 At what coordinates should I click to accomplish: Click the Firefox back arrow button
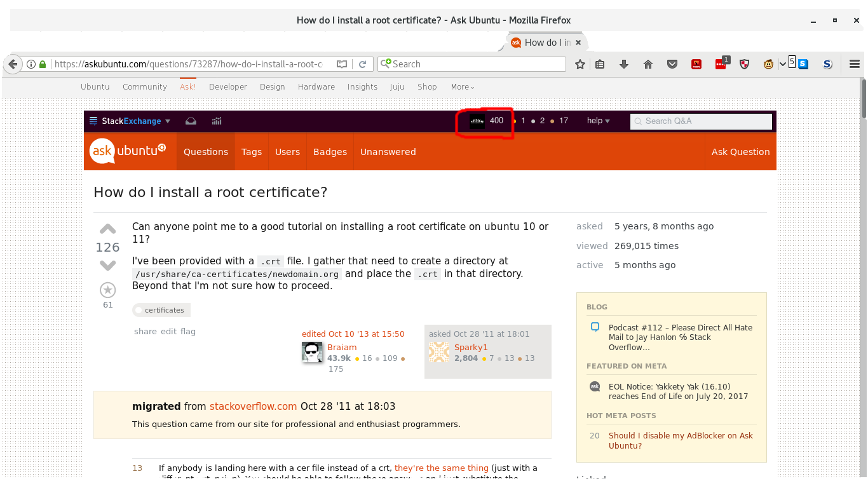(12, 64)
